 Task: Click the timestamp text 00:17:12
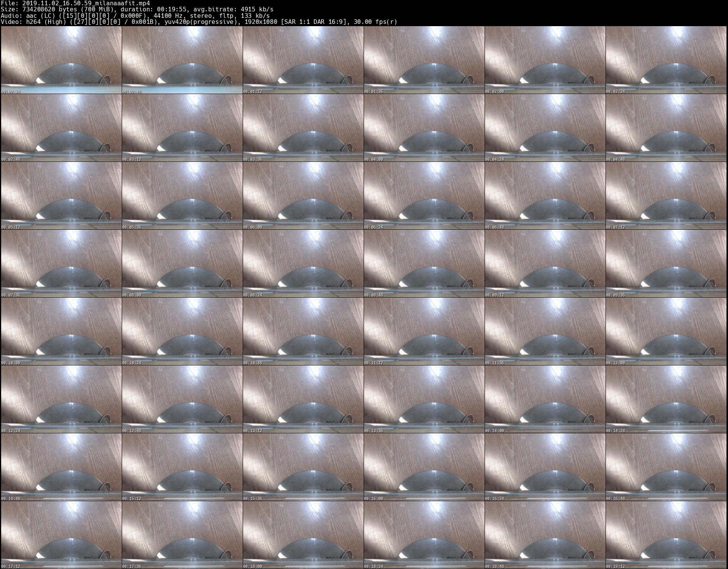click(11, 567)
